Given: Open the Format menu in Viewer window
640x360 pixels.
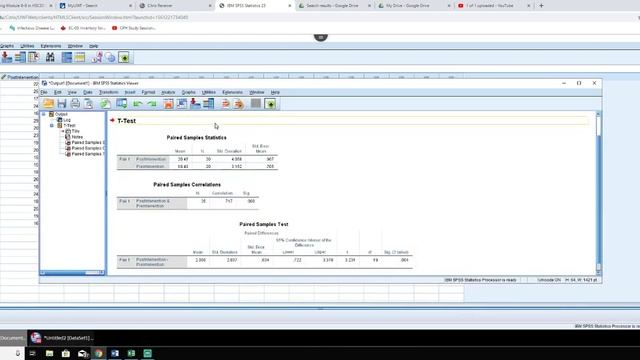Looking at the screenshot, I should (148, 93).
